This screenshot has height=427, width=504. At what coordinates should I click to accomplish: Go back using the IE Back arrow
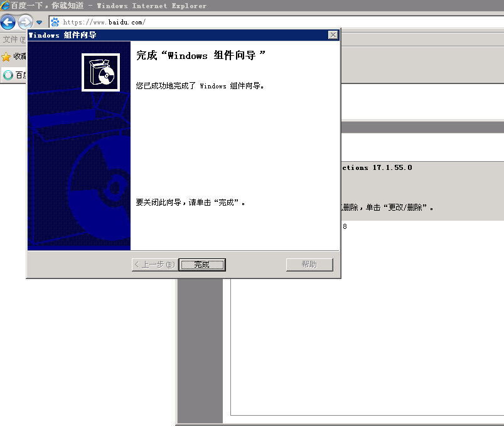click(8, 22)
